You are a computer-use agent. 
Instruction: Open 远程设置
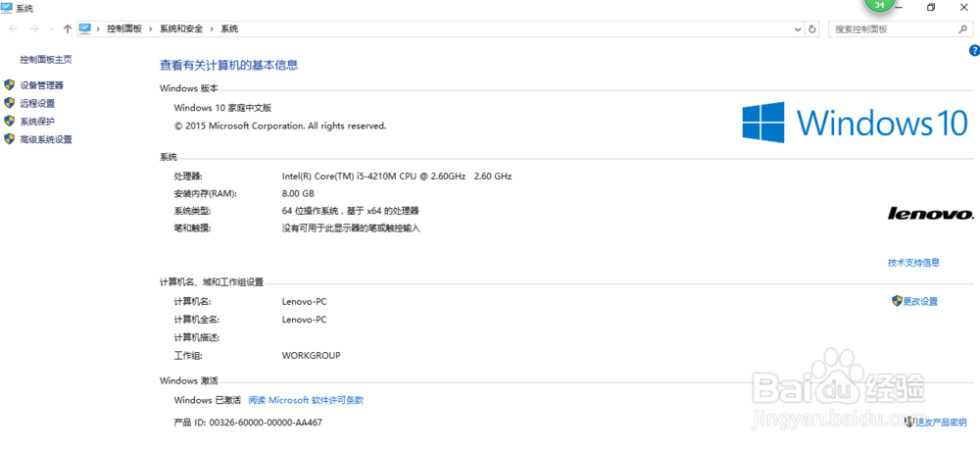point(37,103)
